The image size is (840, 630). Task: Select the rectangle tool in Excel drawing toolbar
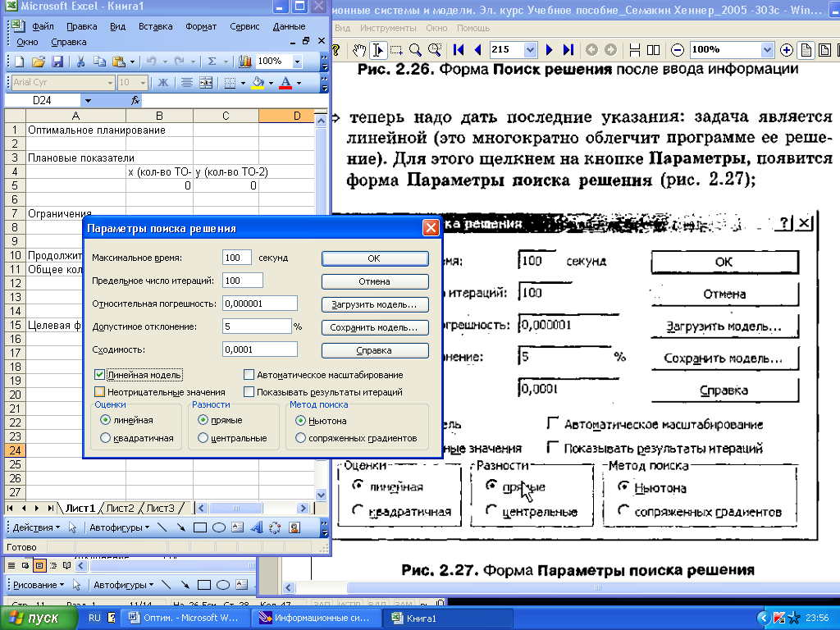pos(200,527)
